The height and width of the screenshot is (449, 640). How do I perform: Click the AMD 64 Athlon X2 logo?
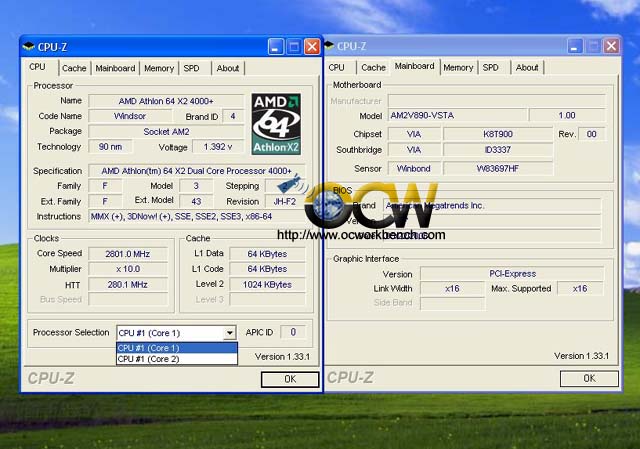point(276,124)
